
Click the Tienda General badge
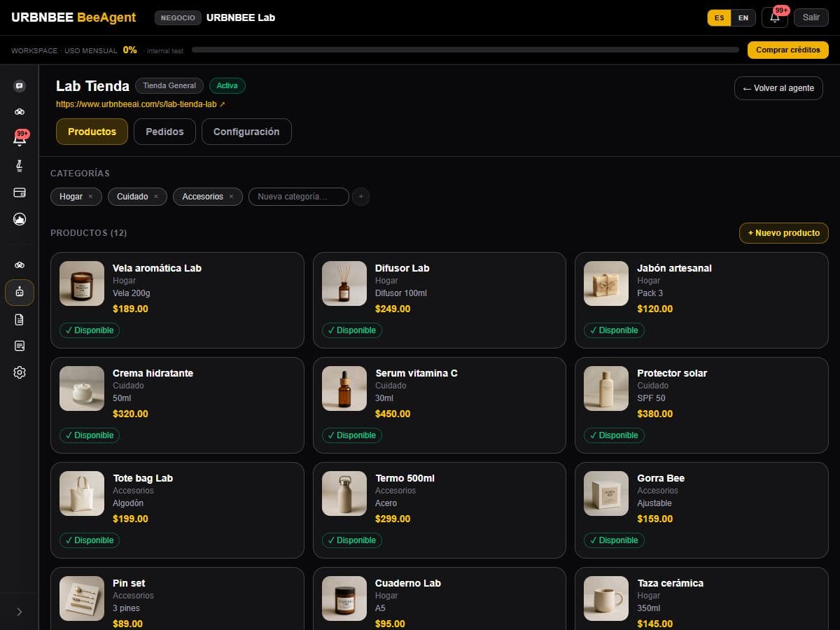click(x=169, y=85)
